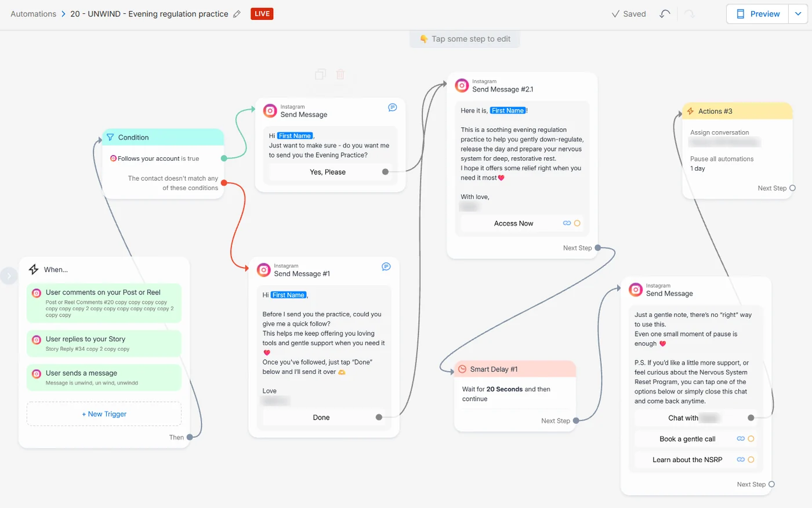812x508 pixels.
Task: Click the Actions #3 lightning icon
Action: click(x=690, y=111)
